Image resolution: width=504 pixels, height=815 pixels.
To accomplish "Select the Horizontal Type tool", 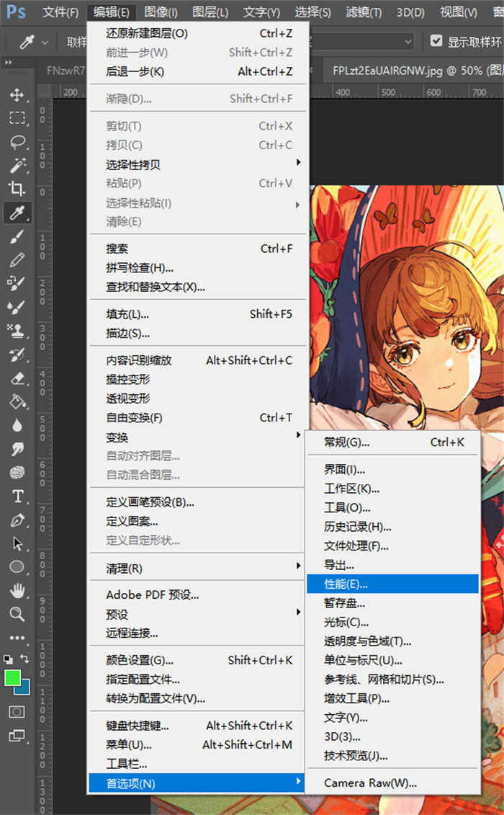I will point(17,496).
